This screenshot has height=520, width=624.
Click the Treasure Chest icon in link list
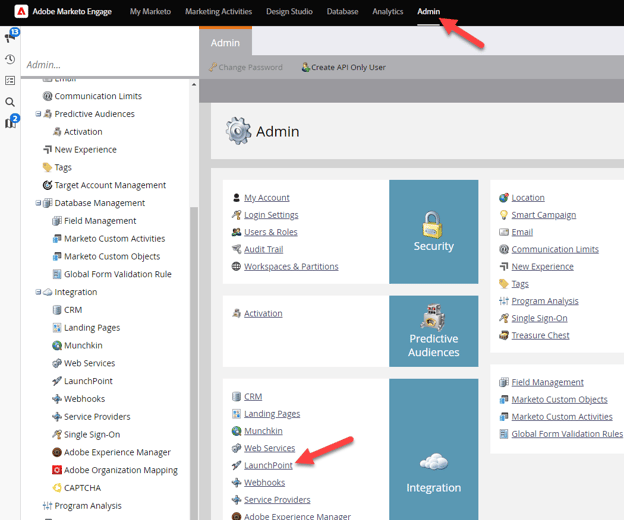[x=504, y=335]
